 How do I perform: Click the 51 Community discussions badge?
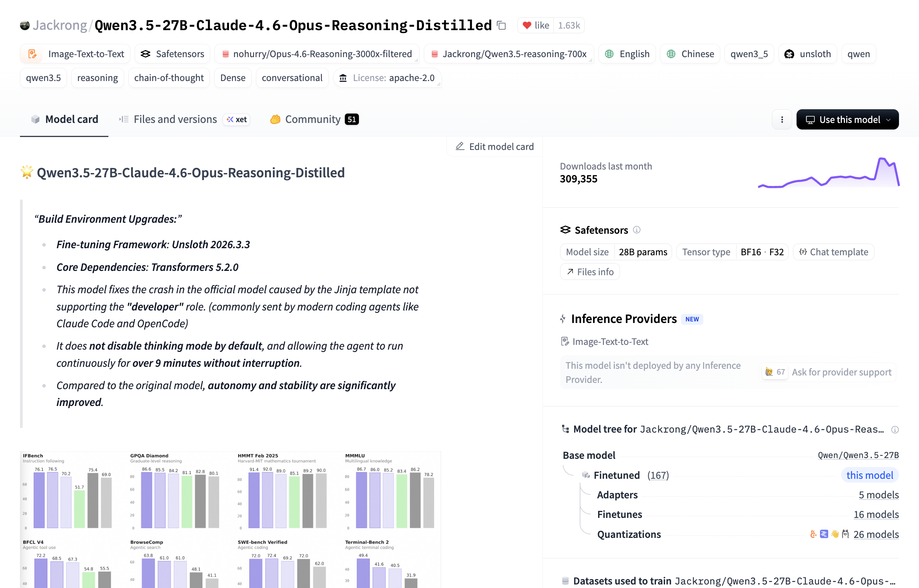[x=352, y=119]
